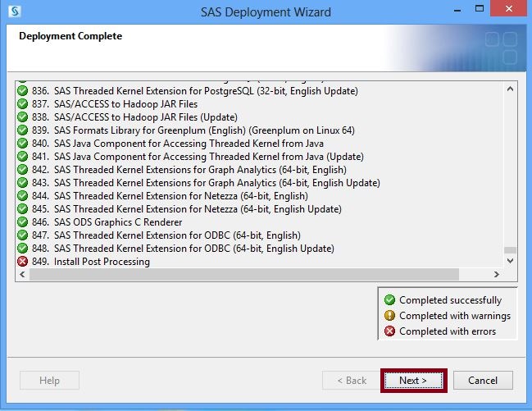
Task: Click the Completed with errors legend icon
Action: (389, 331)
